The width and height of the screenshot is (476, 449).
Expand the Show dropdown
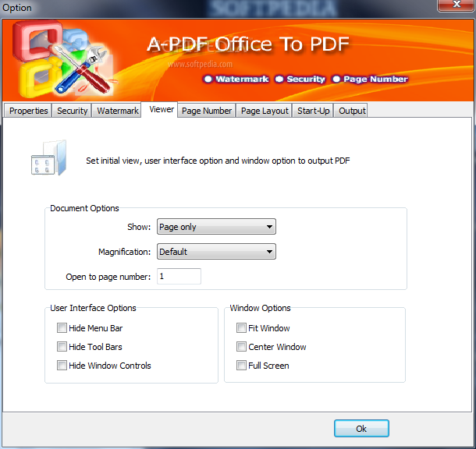coord(216,227)
